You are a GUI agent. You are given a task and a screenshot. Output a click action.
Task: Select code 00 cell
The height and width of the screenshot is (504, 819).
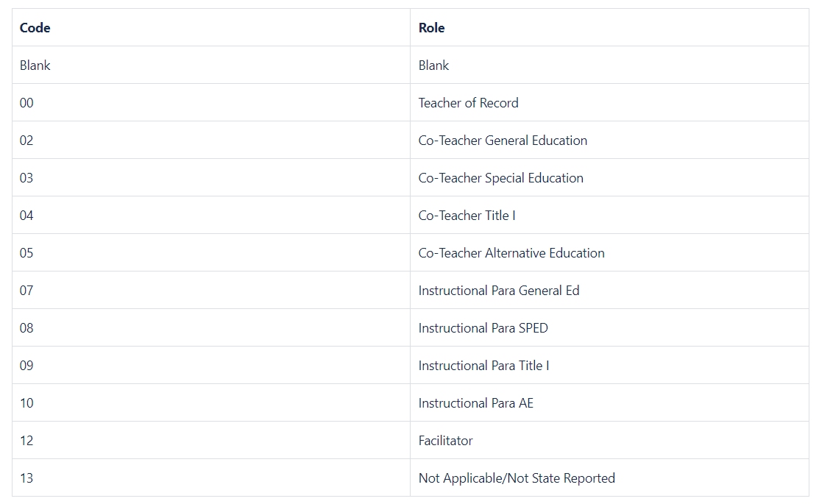[x=26, y=103]
